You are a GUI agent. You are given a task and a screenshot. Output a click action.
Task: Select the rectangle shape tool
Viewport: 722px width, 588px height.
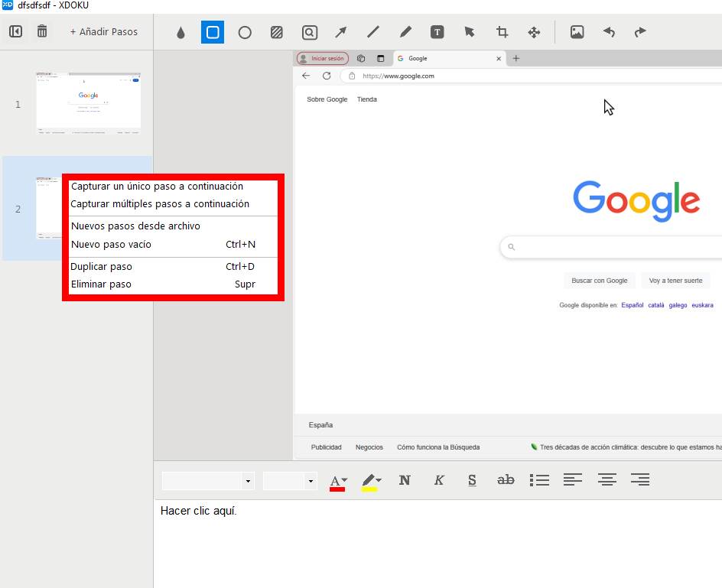click(x=213, y=32)
